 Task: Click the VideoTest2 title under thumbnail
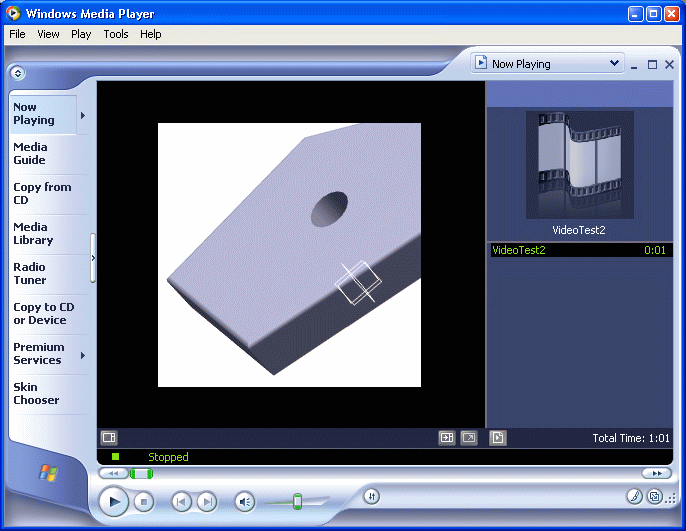tap(578, 230)
